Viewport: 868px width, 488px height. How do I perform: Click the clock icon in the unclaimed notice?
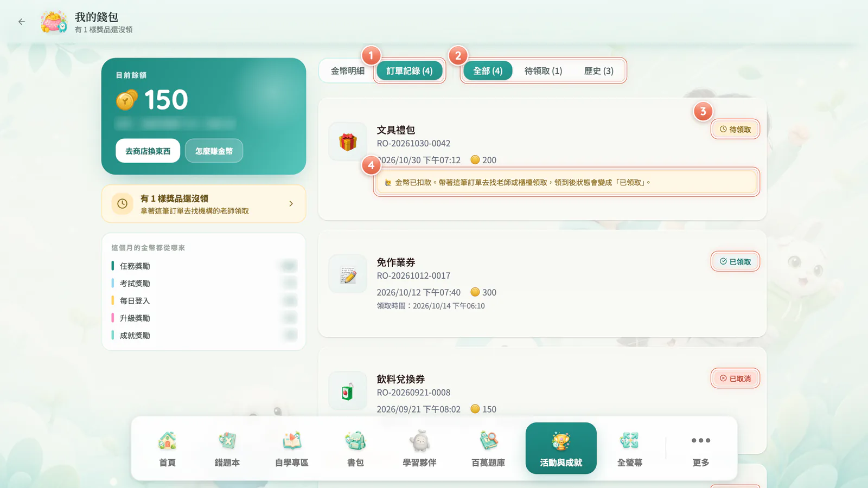(x=123, y=204)
